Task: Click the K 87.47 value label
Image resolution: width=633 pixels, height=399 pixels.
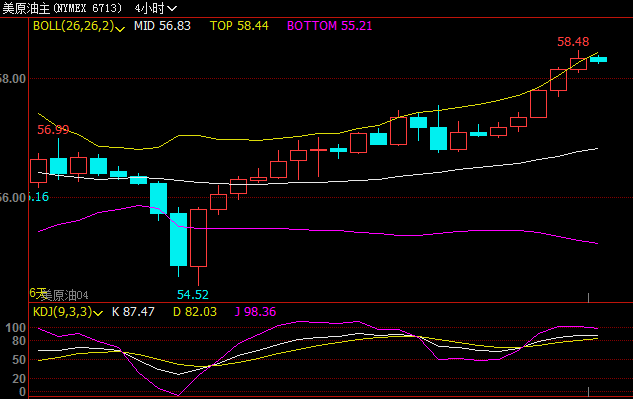Action: click(x=133, y=312)
